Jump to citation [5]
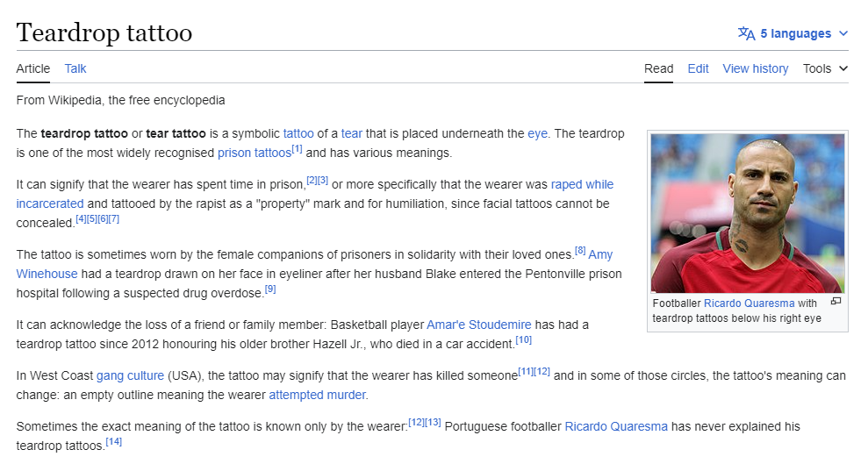 (92, 219)
